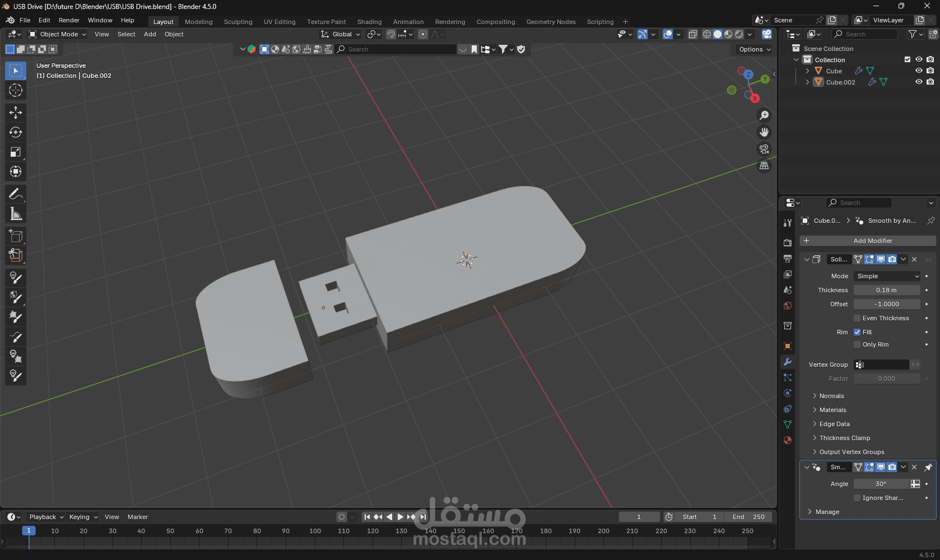Open the Object Mode dropdown
The image size is (940, 560).
click(58, 34)
